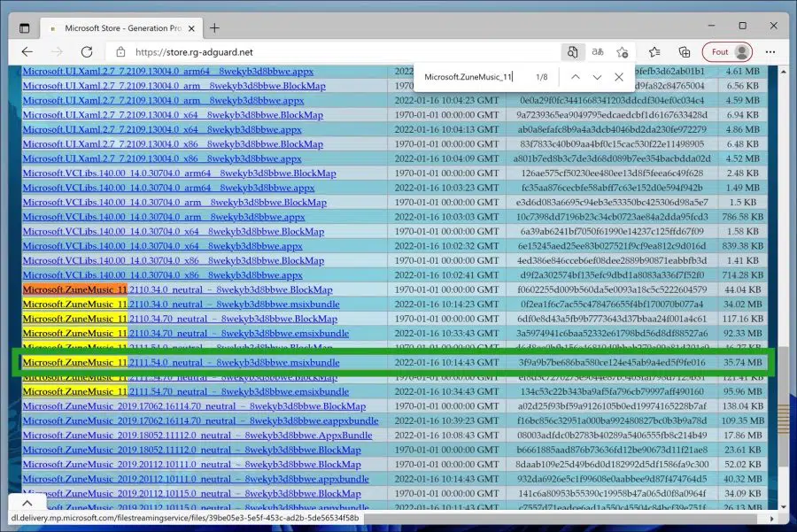Image resolution: width=797 pixels, height=532 pixels.
Task: Download ZuneMusic 2019.20112.10111.0 appxbundle file
Action: [196, 479]
